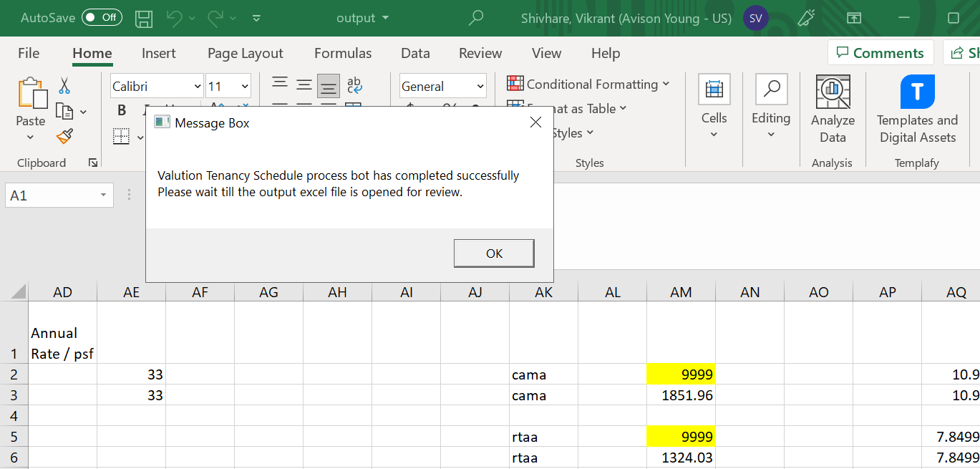Screen dimensions: 980x469
Task: Switch to the Review tab
Action: [x=480, y=53]
